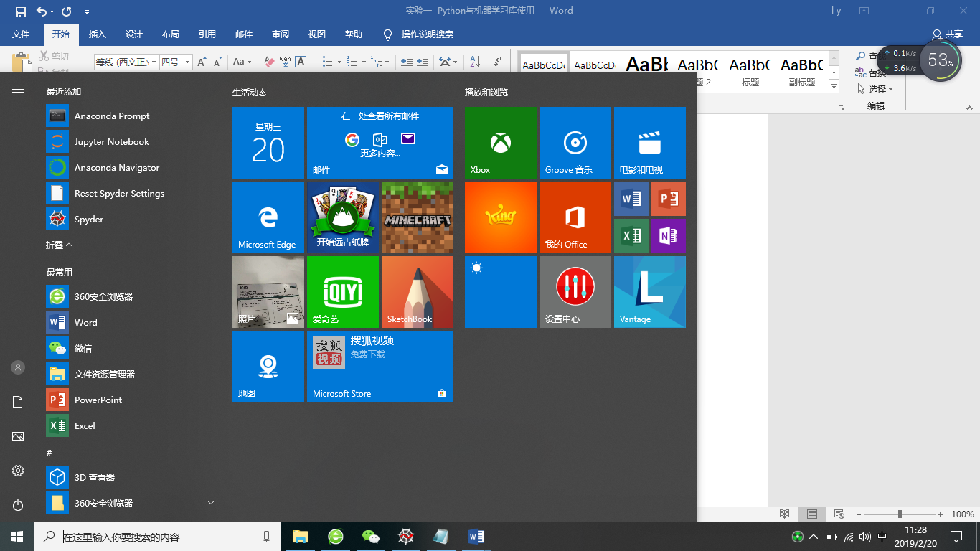Open the SketchBook tile
980x551 pixels.
418,292
